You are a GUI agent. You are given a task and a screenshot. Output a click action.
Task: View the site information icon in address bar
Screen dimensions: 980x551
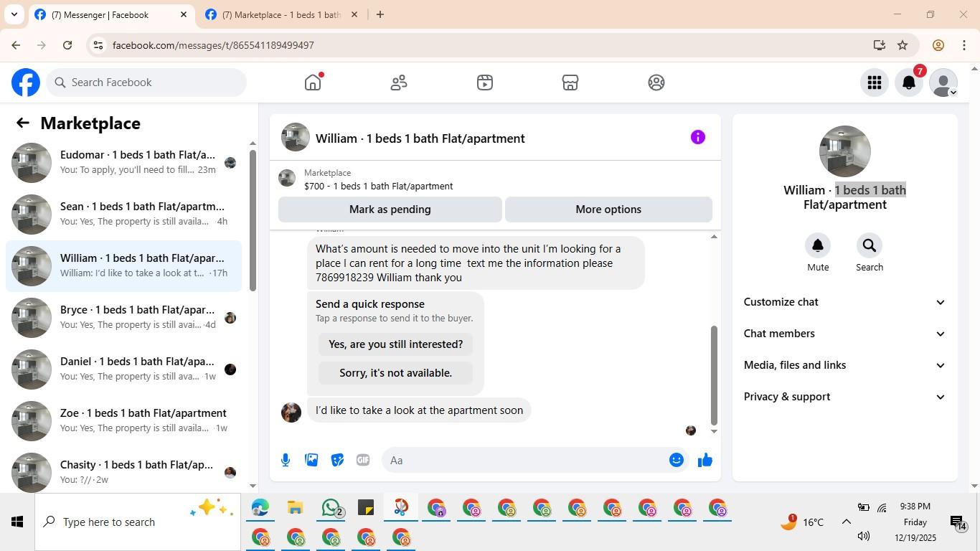pos(98,45)
